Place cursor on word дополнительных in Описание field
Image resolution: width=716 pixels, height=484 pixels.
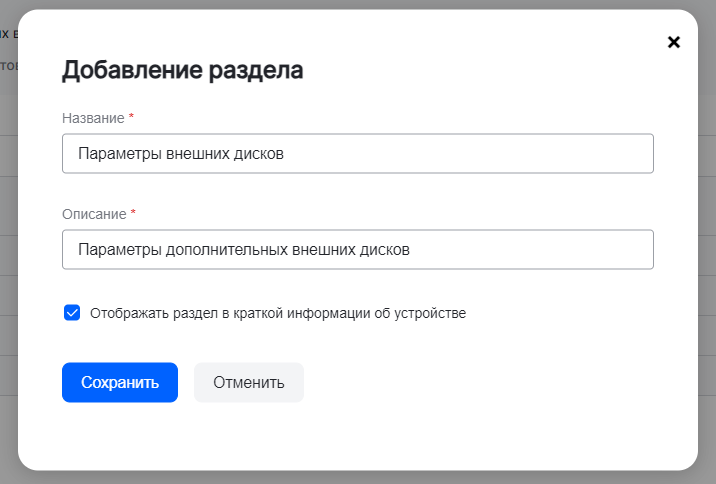(x=213, y=250)
